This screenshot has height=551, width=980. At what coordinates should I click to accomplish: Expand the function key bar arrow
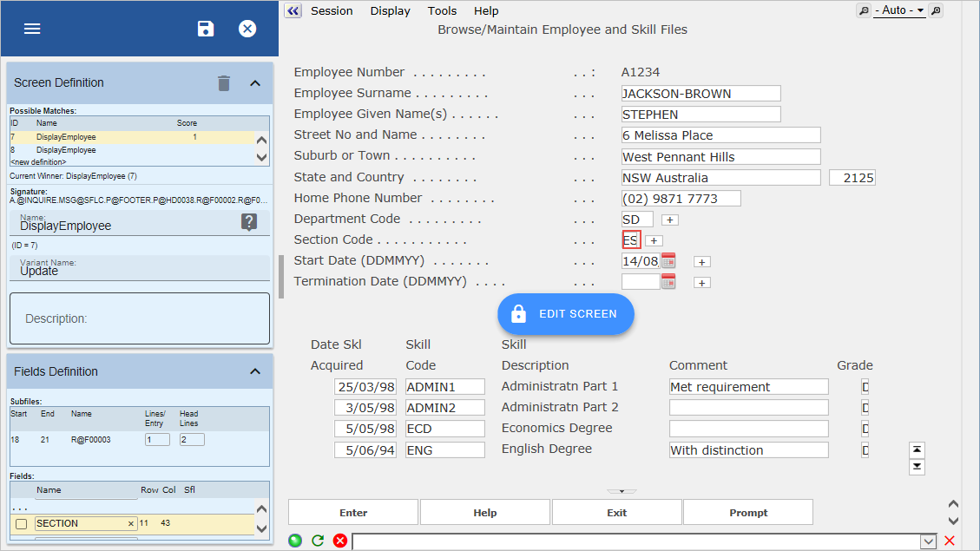pos(622,491)
